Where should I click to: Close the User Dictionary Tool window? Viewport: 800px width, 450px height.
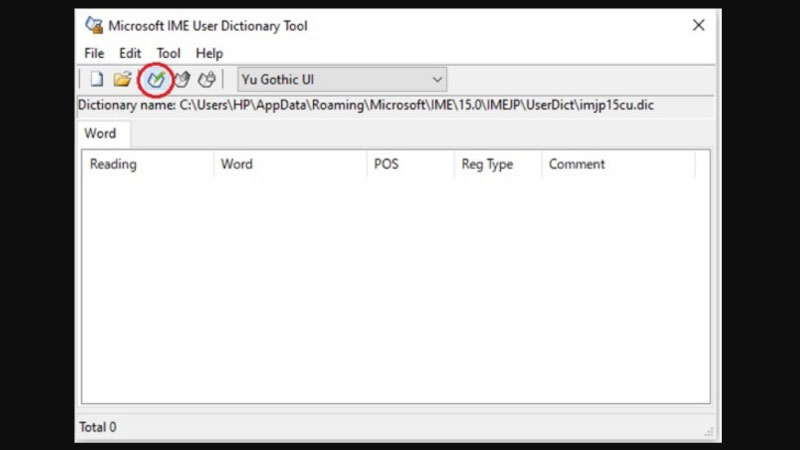coord(698,25)
